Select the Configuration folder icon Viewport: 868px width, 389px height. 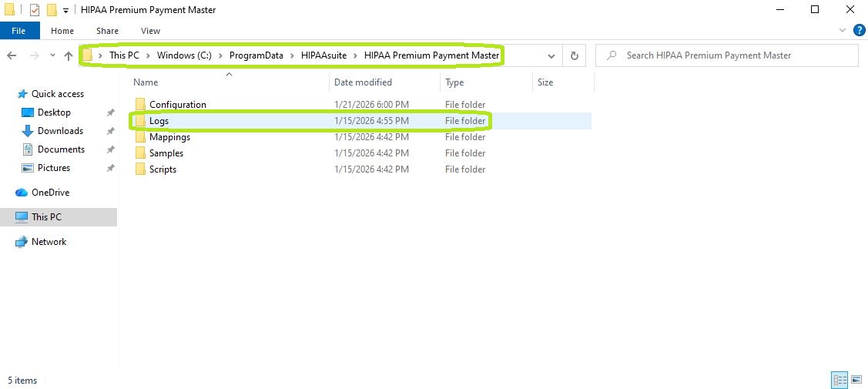[x=140, y=104]
